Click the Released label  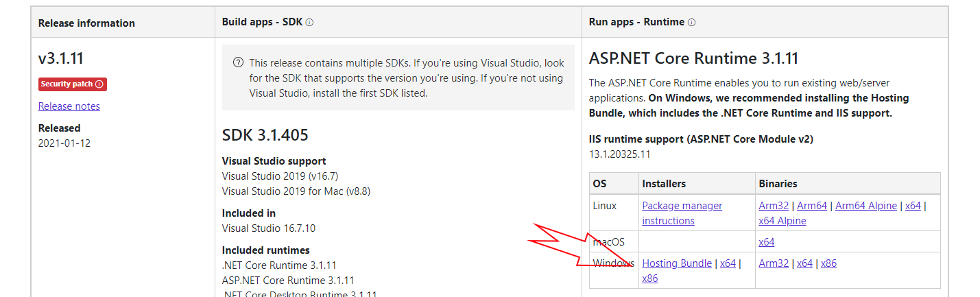[60, 128]
